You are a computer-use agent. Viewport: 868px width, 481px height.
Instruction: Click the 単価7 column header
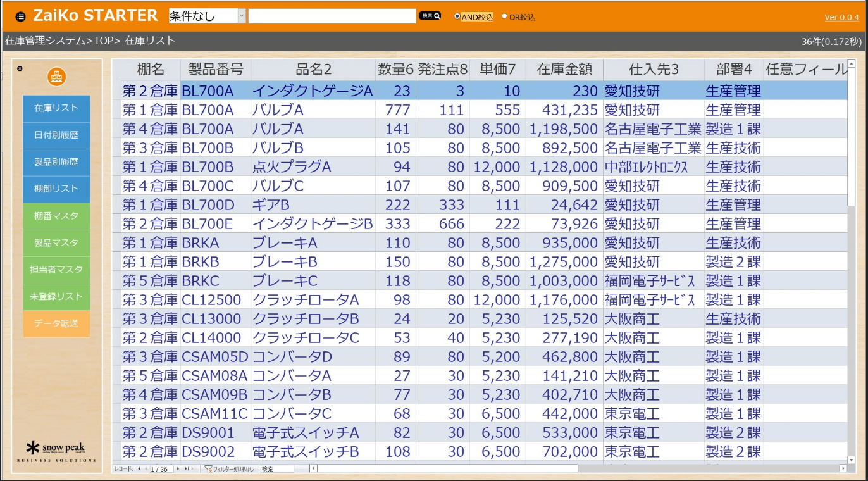498,69
